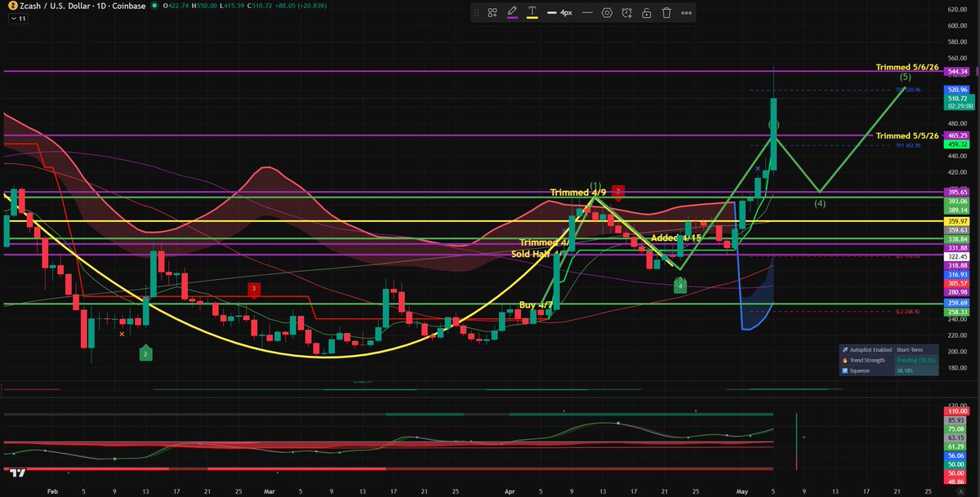Change the line color pencil tool
Image resolution: width=980 pixels, height=497 pixels.
(513, 12)
